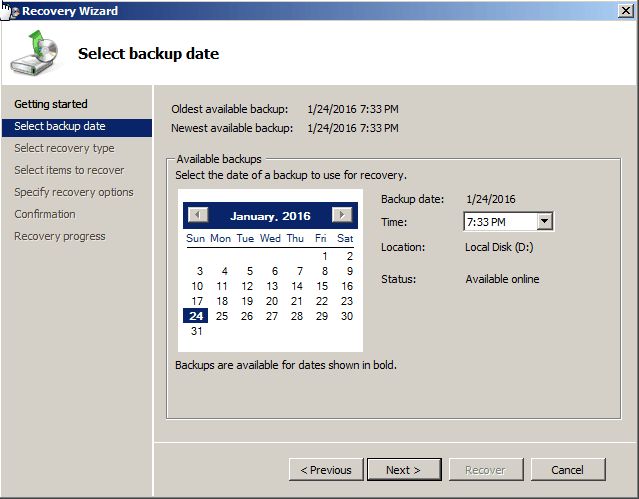Click the Previous button
Image resolution: width=639 pixels, height=499 pixels.
point(326,469)
